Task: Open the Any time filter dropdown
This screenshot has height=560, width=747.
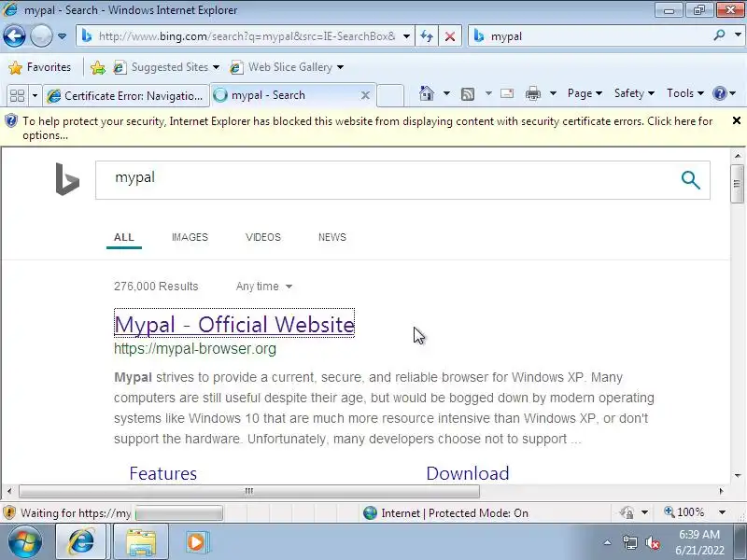Action: pyautogui.click(x=264, y=287)
